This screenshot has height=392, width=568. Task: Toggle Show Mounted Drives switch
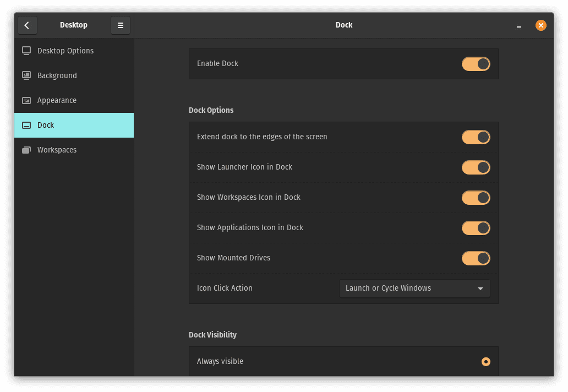point(476,258)
